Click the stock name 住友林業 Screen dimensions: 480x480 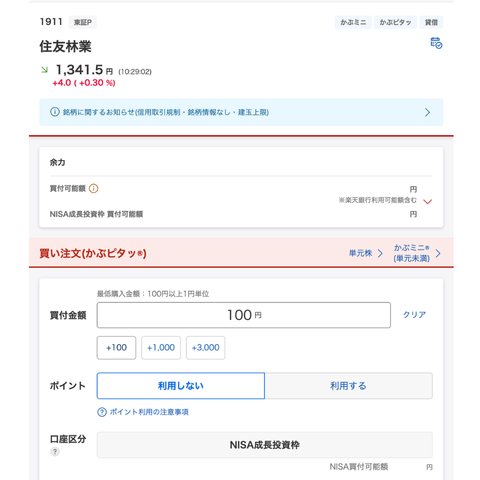65,46
